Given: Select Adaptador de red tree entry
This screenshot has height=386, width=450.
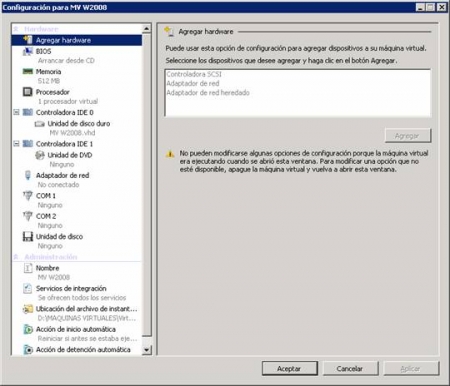Looking at the screenshot, I should coord(62,175).
